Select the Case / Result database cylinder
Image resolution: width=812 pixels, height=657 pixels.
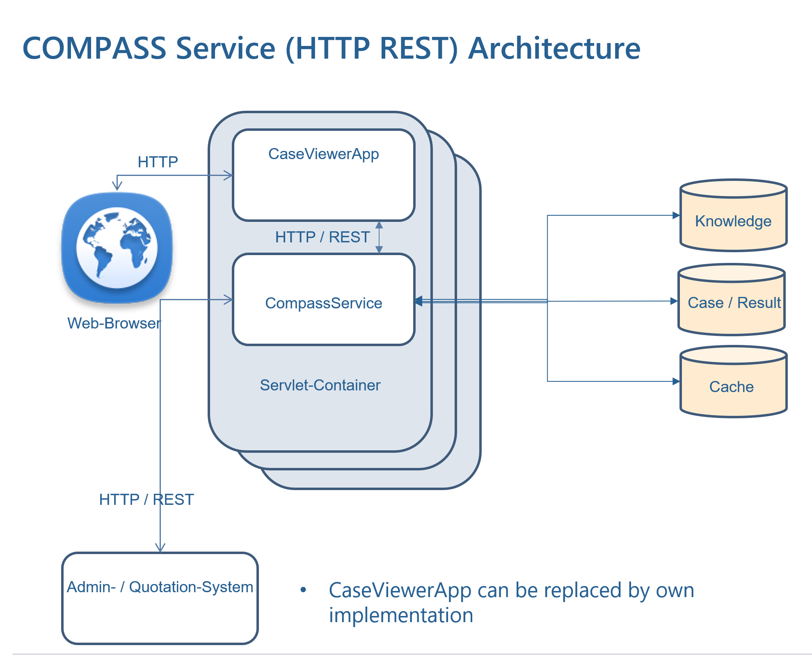(732, 299)
